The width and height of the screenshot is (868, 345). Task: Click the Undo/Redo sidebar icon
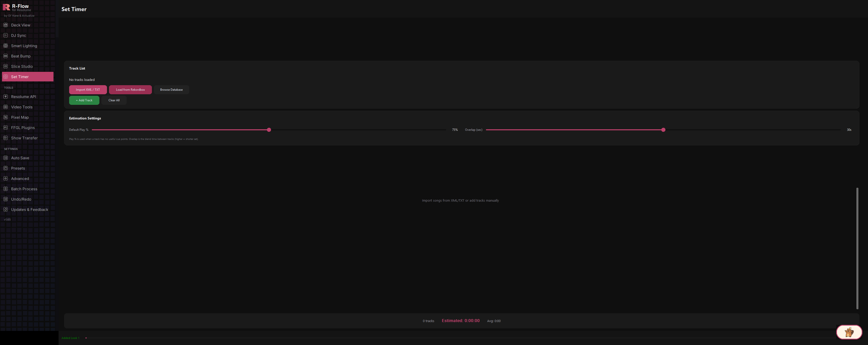[5, 199]
